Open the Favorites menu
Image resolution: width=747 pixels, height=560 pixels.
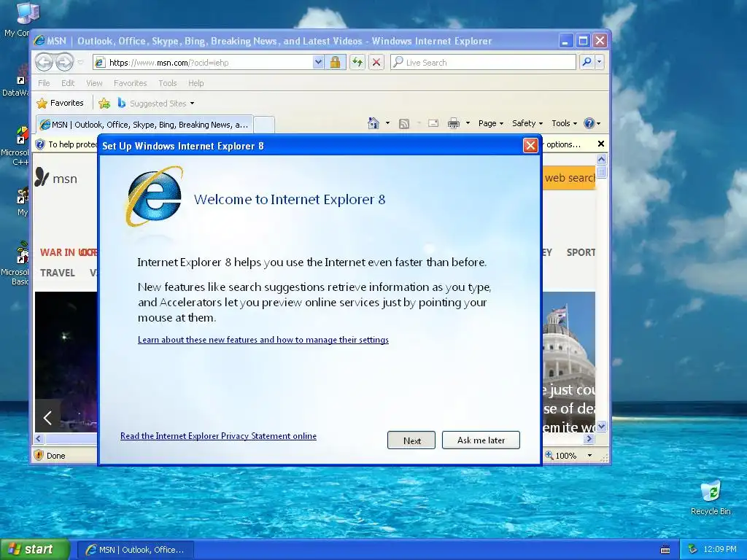tap(130, 83)
